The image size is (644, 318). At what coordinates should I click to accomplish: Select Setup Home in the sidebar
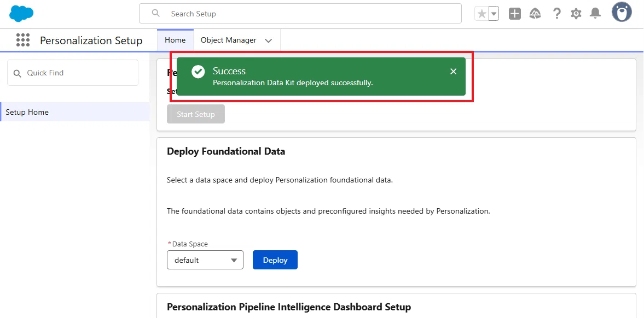coord(75,112)
